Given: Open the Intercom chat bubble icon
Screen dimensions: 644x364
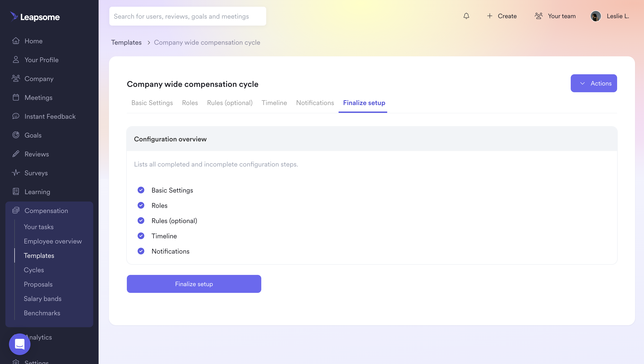Looking at the screenshot, I should [20, 344].
